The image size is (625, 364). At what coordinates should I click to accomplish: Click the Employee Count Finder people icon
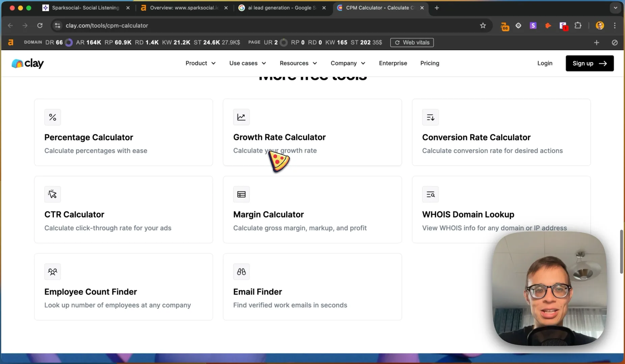point(53,272)
